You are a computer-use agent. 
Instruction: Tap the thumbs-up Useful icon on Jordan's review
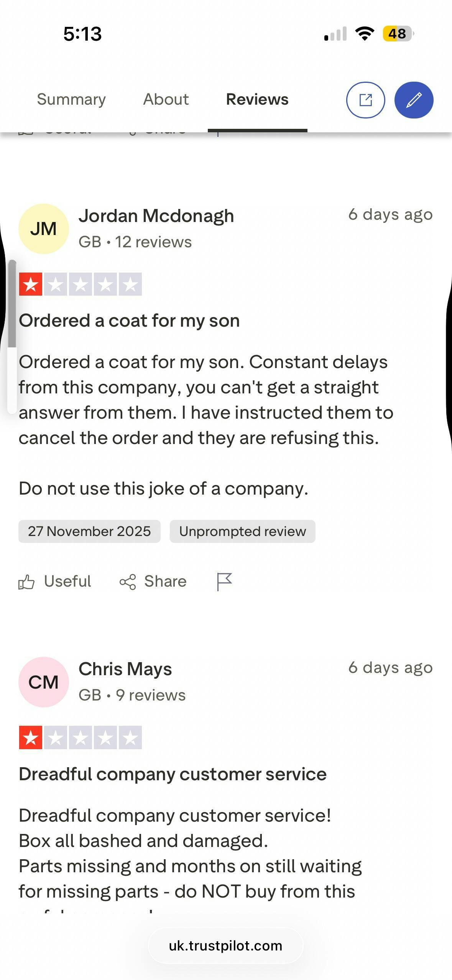pos(26,582)
